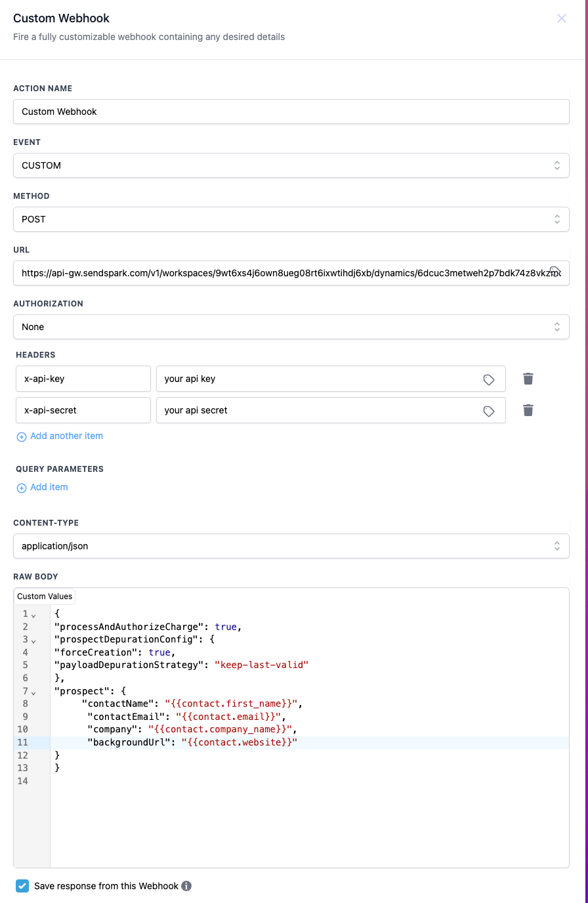588x903 pixels.
Task: Open the AUTHORIZATION dropdown showing None
Action: [291, 327]
